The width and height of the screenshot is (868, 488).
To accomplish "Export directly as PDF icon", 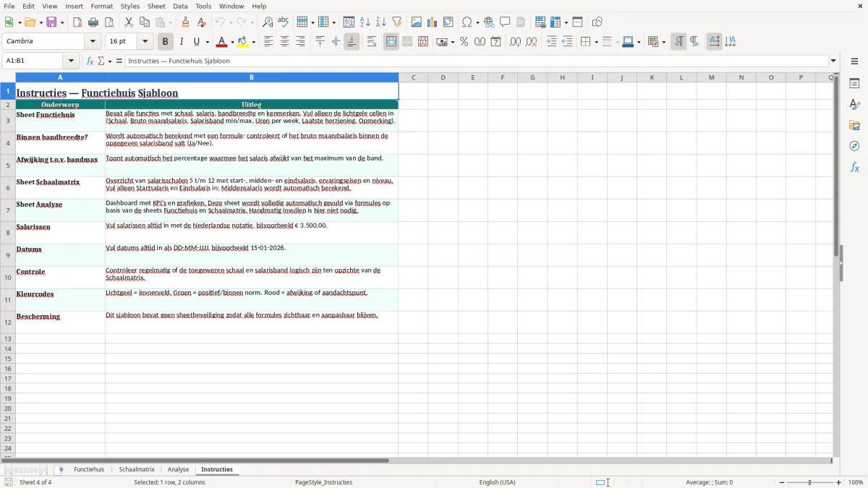I will click(77, 22).
